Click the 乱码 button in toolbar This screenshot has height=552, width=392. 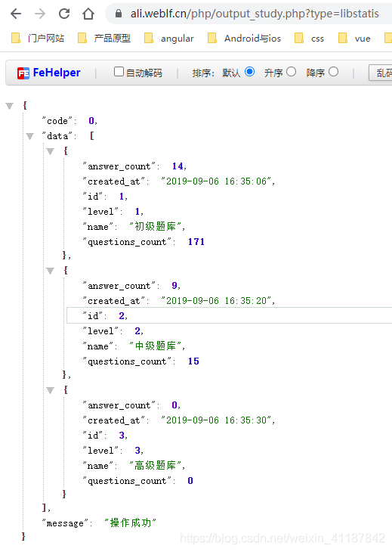(x=381, y=73)
